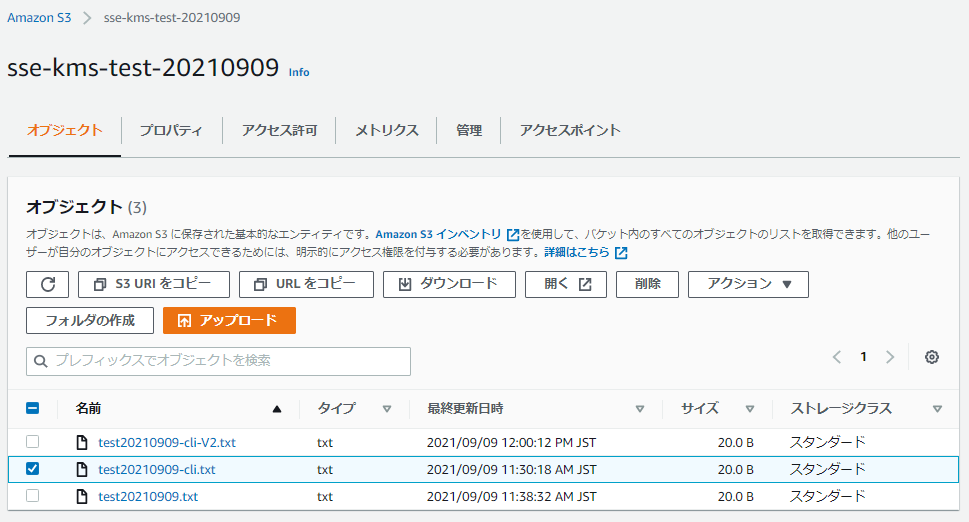Click external link icon beside 詳細はこちら
This screenshot has height=522, width=969.
[621, 253]
